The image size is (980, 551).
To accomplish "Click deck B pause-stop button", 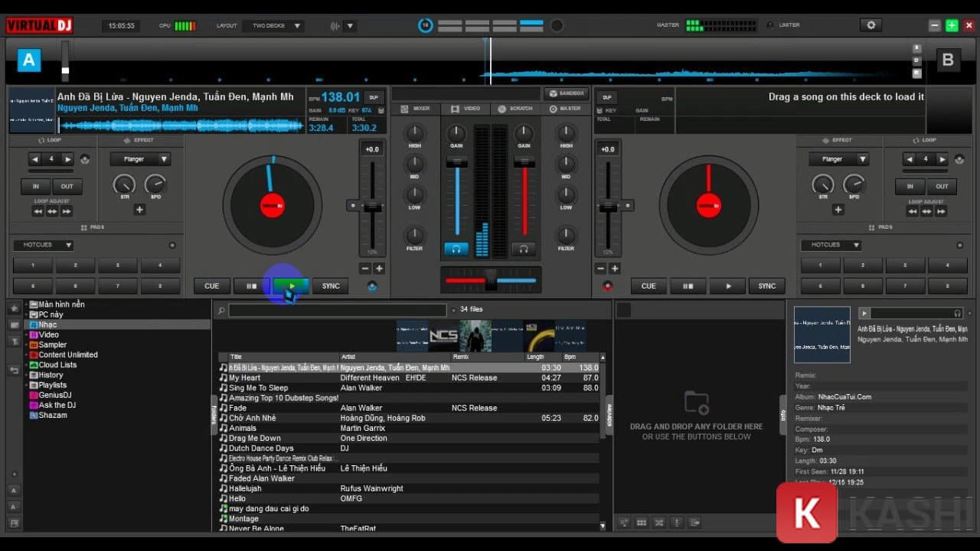I will coord(688,286).
